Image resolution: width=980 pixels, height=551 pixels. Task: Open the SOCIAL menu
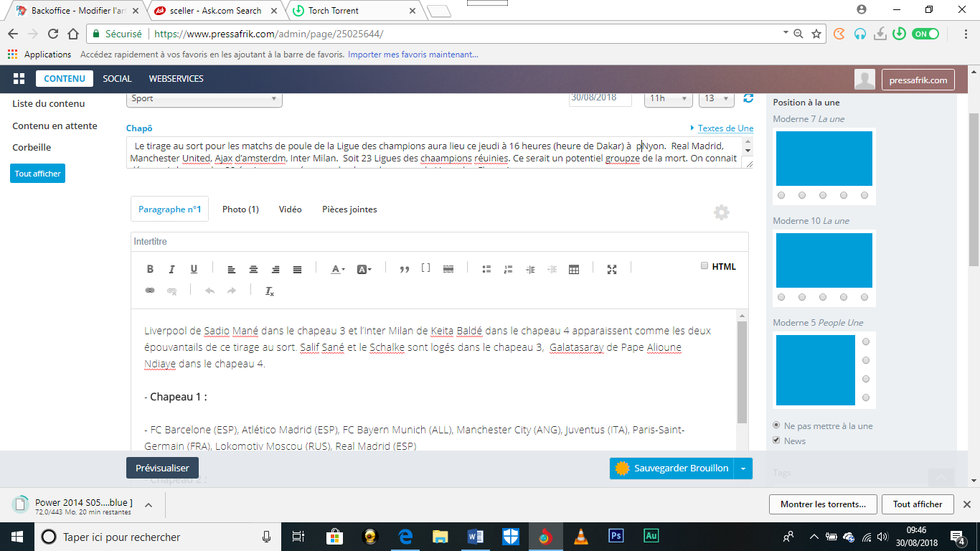point(117,79)
